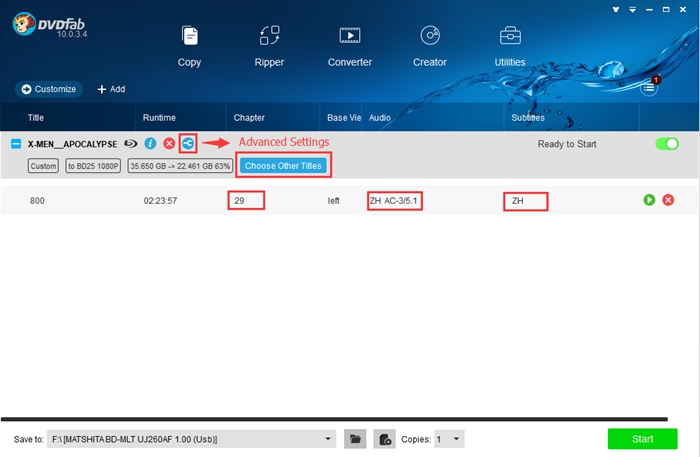Click the green Start button
This screenshot has height=457, width=700.
(x=642, y=439)
